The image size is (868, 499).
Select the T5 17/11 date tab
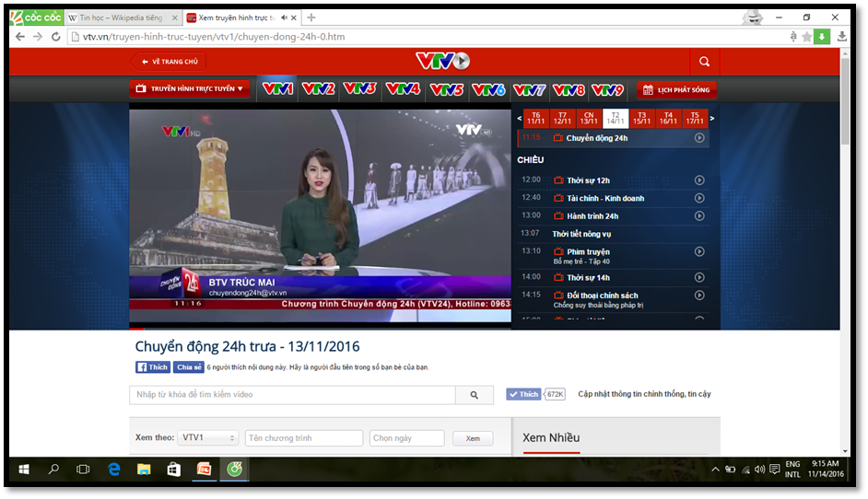[695, 119]
